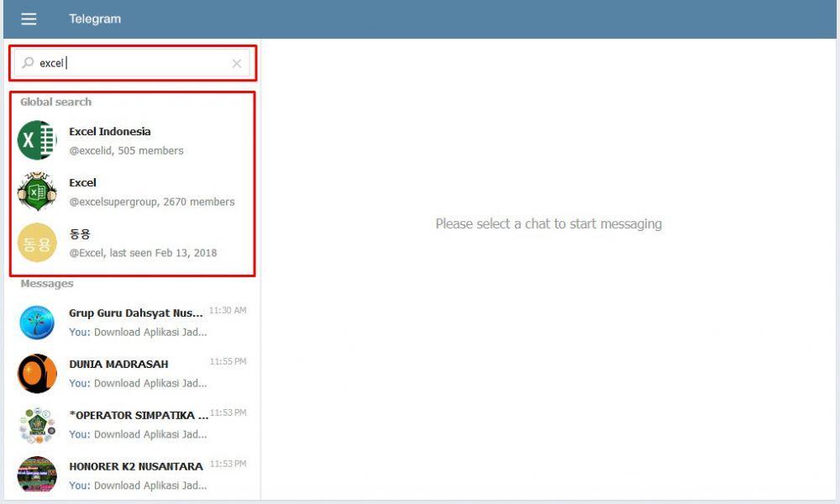The width and height of the screenshot is (840, 504).
Task: Open the hamburger main menu
Action: [29, 18]
